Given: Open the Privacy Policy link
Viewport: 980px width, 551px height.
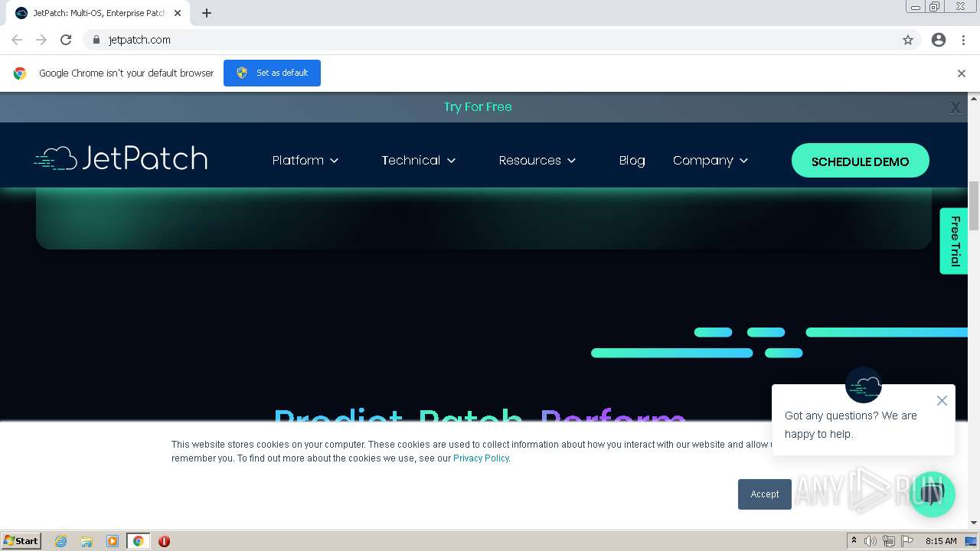Looking at the screenshot, I should coord(481,458).
